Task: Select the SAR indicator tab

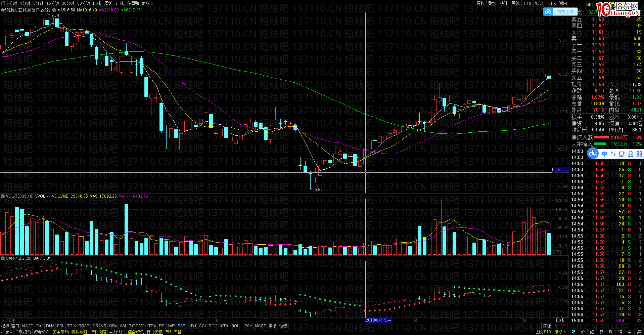Action: [x=182, y=326]
